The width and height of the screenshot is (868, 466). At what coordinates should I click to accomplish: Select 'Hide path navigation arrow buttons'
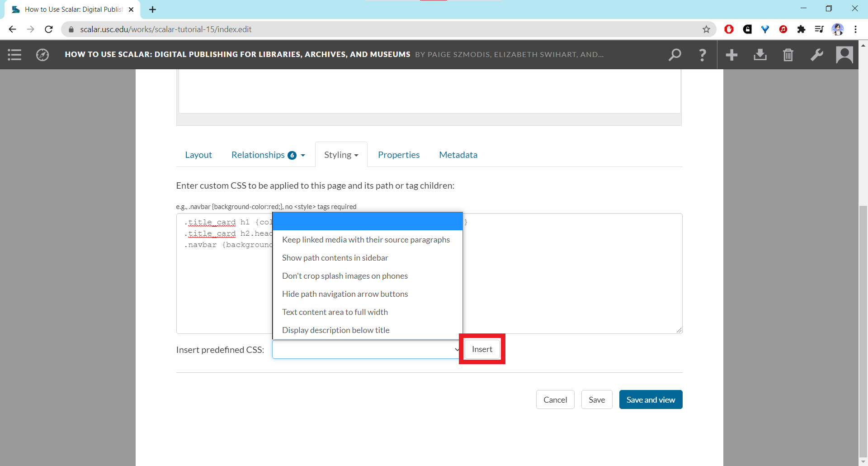[345, 294]
